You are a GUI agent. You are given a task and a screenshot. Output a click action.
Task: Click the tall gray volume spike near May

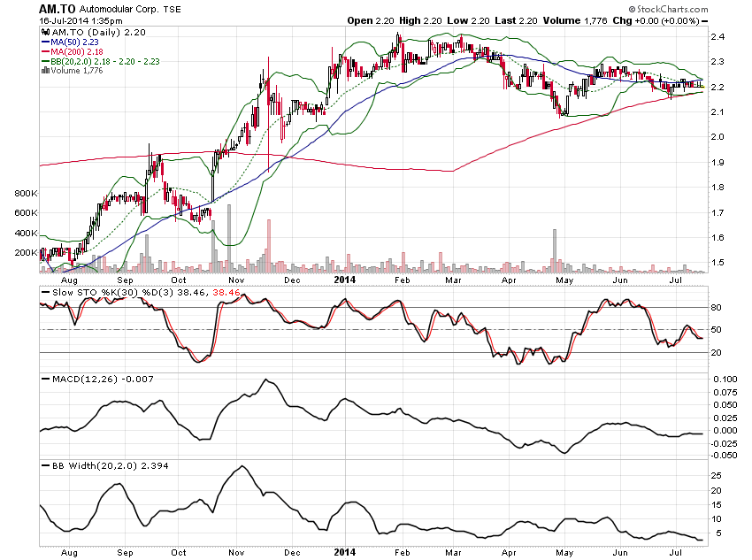(x=555, y=250)
